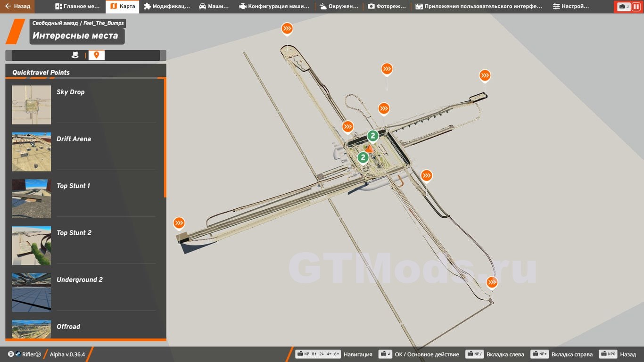Click the upper green "2" cluster marker
This screenshot has height=362, width=644.
[x=372, y=136]
